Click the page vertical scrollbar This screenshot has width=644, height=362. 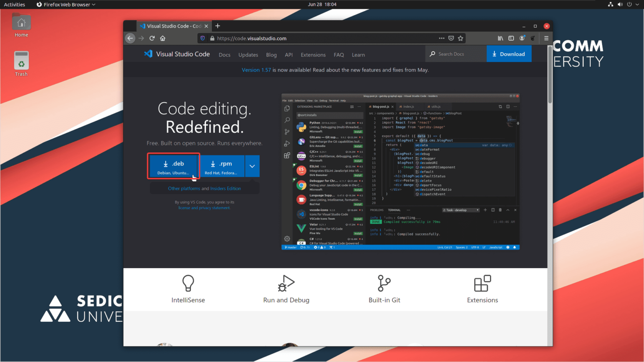(550, 75)
